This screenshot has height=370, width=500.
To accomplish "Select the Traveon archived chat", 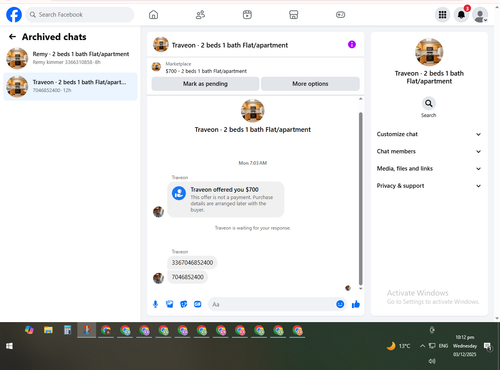I will (70, 86).
